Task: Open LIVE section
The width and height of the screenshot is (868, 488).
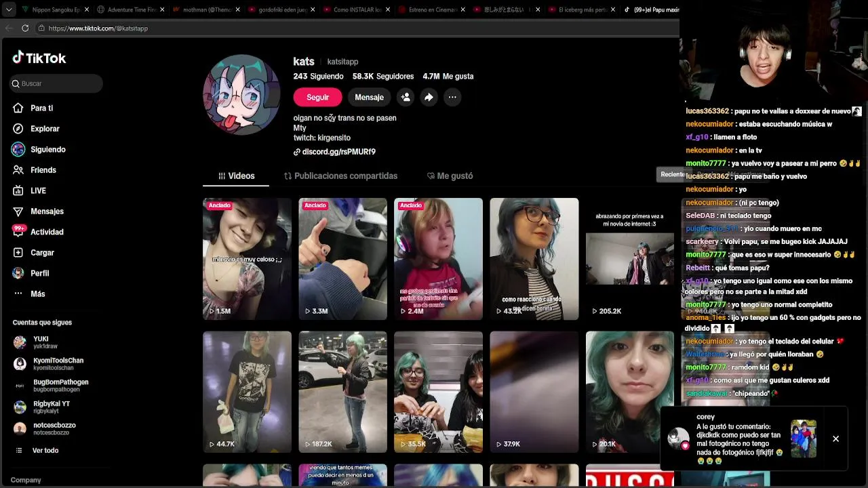Action: coord(38,190)
